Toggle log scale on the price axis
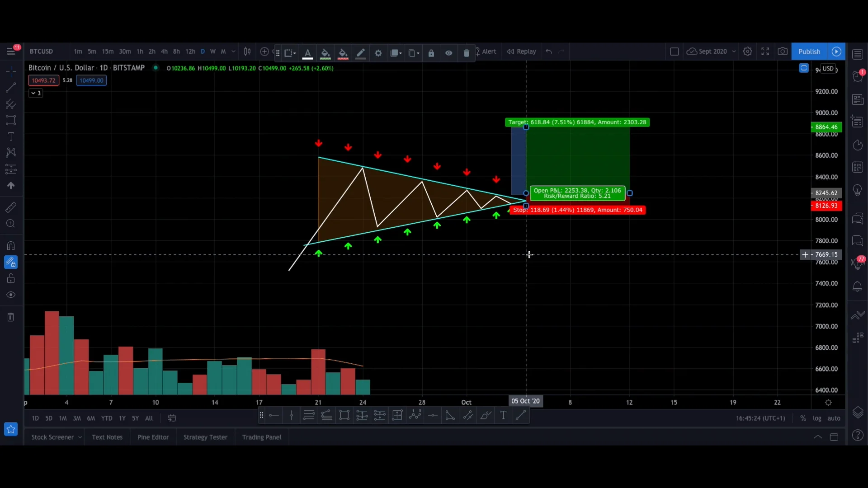Viewport: 868px width, 488px height. click(x=818, y=418)
